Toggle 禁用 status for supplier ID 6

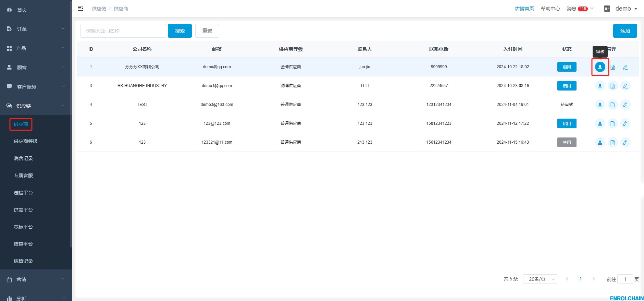(567, 142)
